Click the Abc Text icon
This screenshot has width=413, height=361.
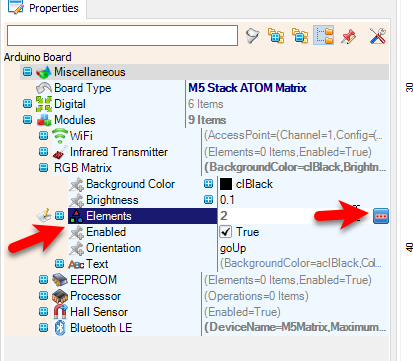click(76, 264)
